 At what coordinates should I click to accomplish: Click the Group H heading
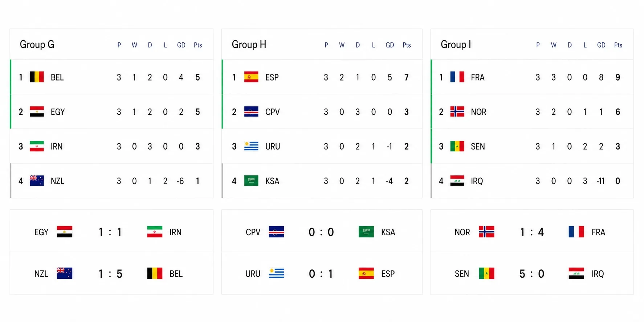(249, 45)
